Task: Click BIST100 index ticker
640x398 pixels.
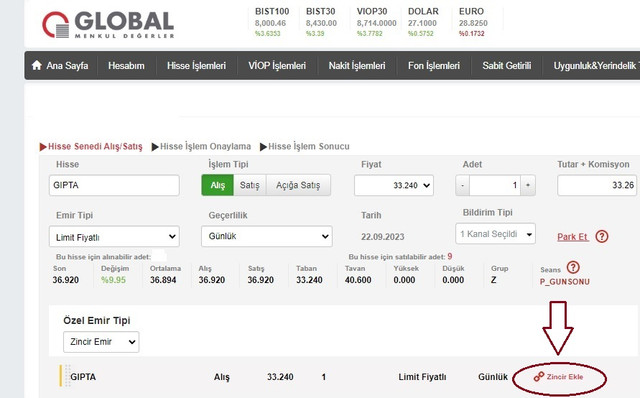Action: pyautogui.click(x=272, y=22)
